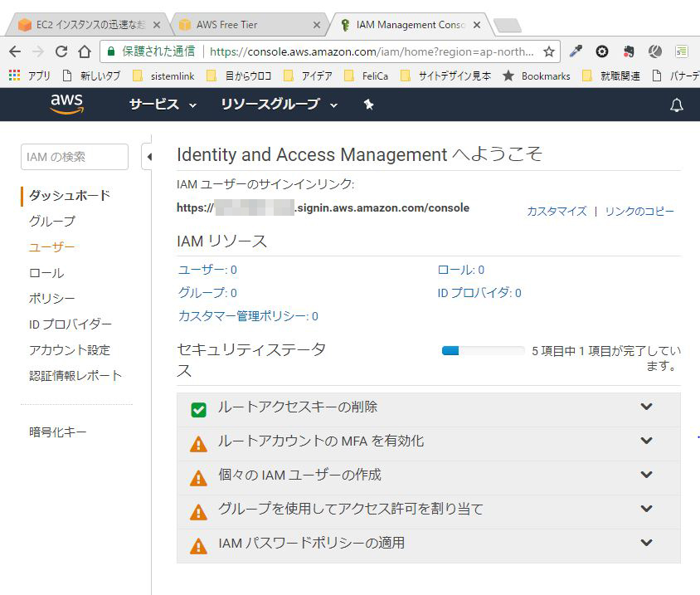The width and height of the screenshot is (700, 595).
Task: Click the pin shortcut icon in AWS navbar
Action: [x=368, y=105]
